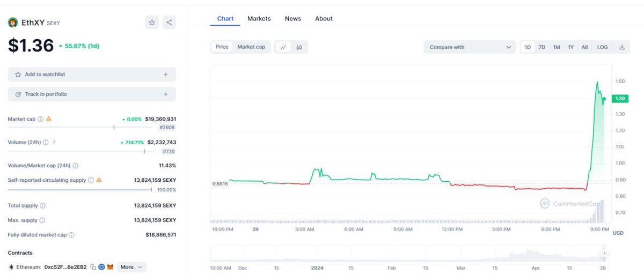Screen dimensions: 644x274
Task: Click the Ethereum diamond logo
Action: (11, 267)
